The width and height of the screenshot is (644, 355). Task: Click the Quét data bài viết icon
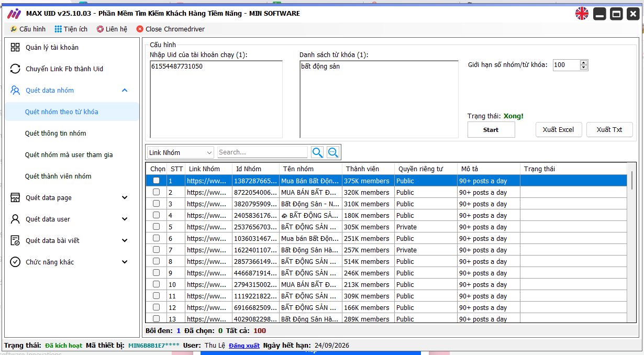point(15,241)
